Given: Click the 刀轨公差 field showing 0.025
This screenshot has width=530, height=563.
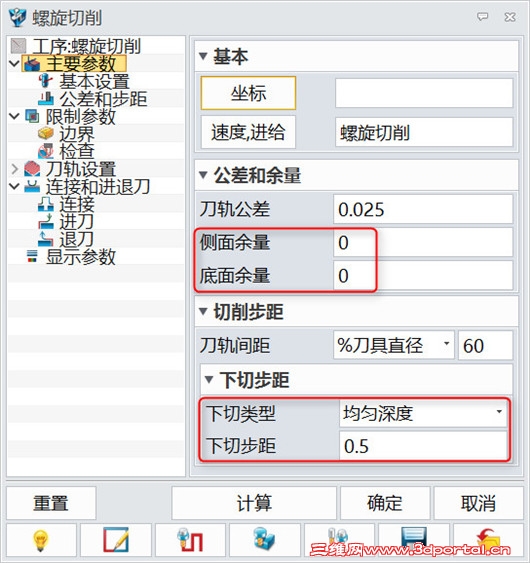Looking at the screenshot, I should click(x=423, y=209).
